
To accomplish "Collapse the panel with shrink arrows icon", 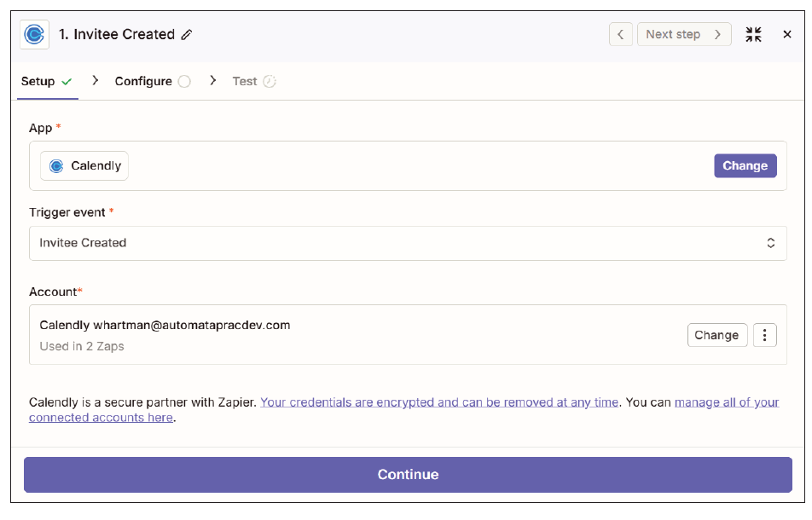I will click(753, 35).
